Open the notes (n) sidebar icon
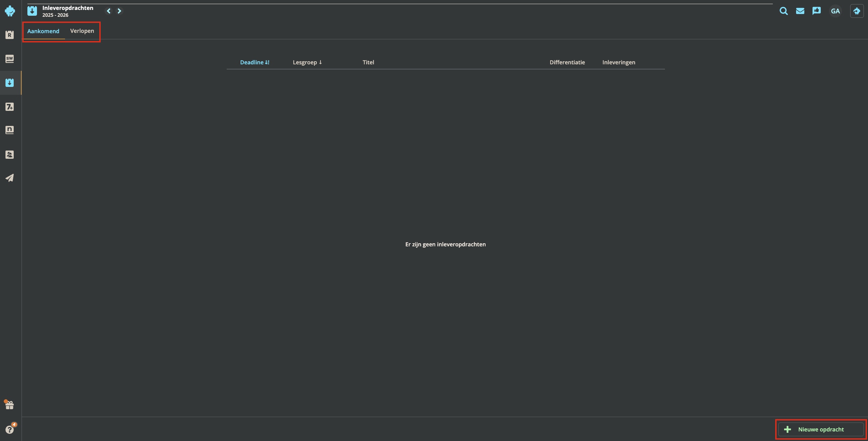868x441 pixels. coord(10,130)
